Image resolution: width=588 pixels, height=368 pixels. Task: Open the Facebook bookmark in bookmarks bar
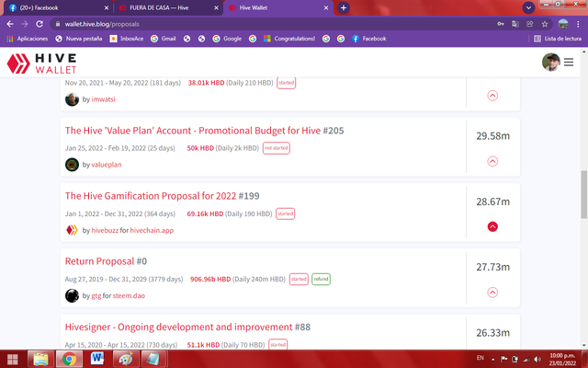pyautogui.click(x=369, y=39)
